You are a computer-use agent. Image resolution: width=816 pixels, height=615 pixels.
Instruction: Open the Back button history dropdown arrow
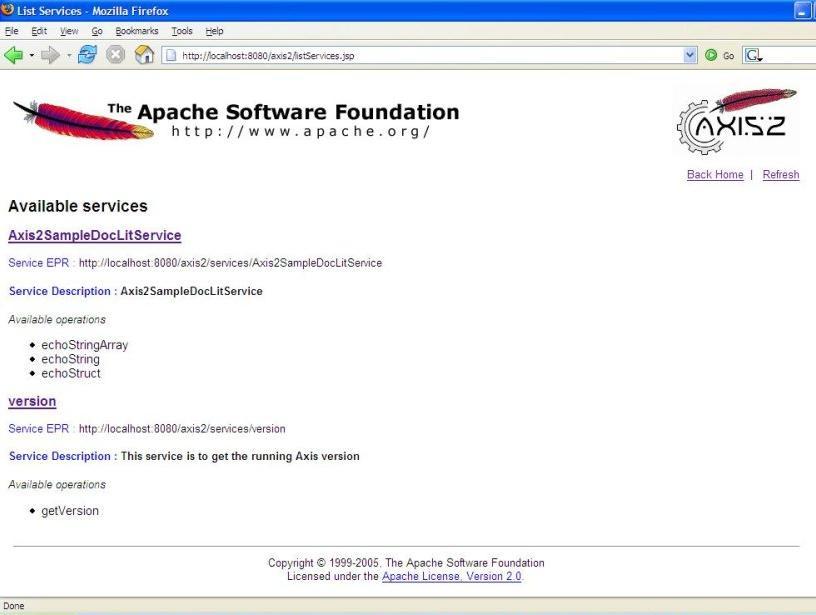pos(32,55)
